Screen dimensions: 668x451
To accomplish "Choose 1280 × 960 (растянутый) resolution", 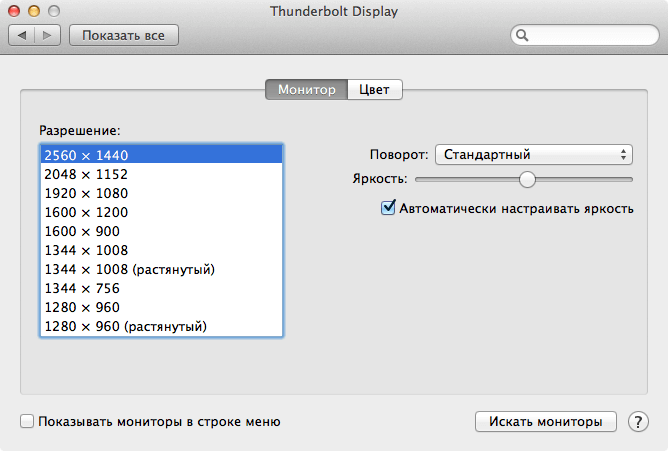I will (161, 326).
